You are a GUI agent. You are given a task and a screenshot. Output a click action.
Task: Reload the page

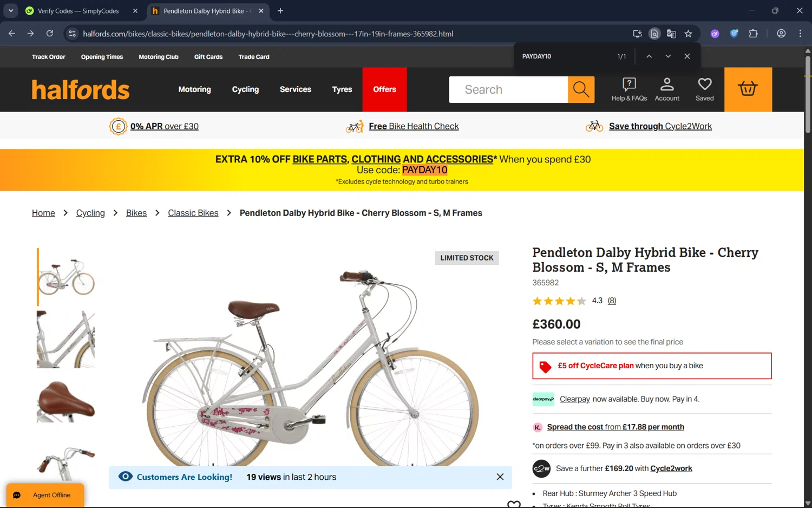[x=50, y=34]
